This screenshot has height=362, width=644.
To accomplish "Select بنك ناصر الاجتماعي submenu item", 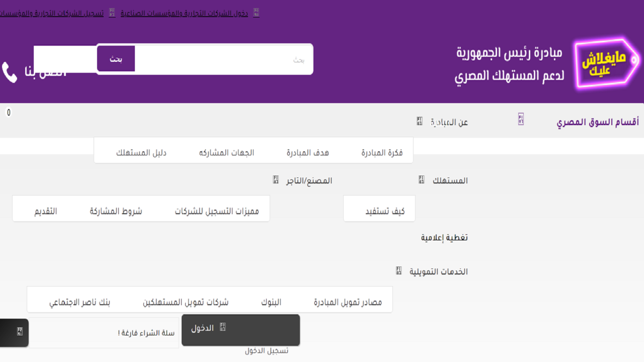I will pos(79,302).
